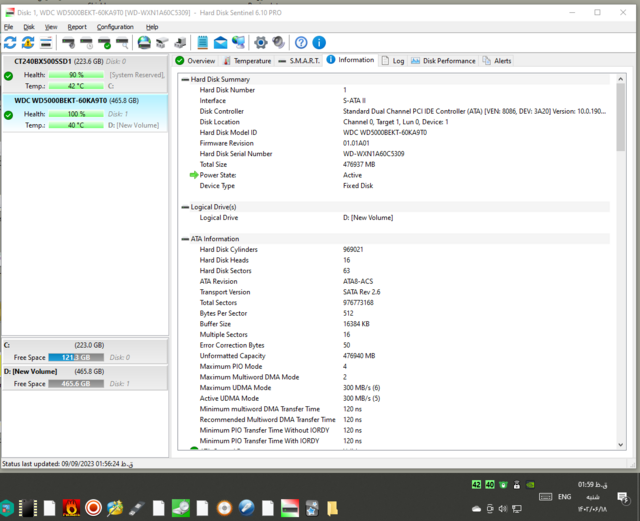Click the send email envelope toolbar icon
Image resolution: width=640 pixels, height=521 pixels.
click(220, 43)
